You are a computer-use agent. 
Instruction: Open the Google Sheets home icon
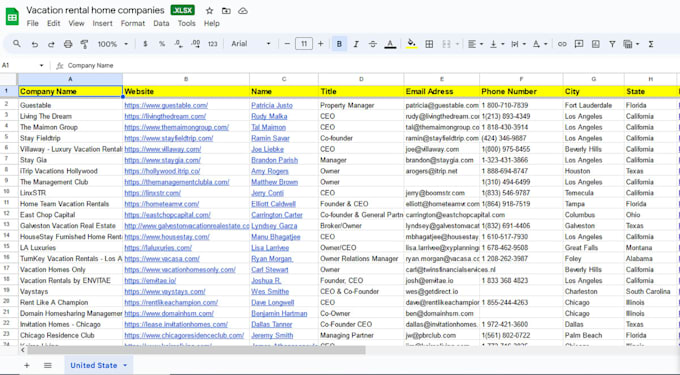[12, 16]
